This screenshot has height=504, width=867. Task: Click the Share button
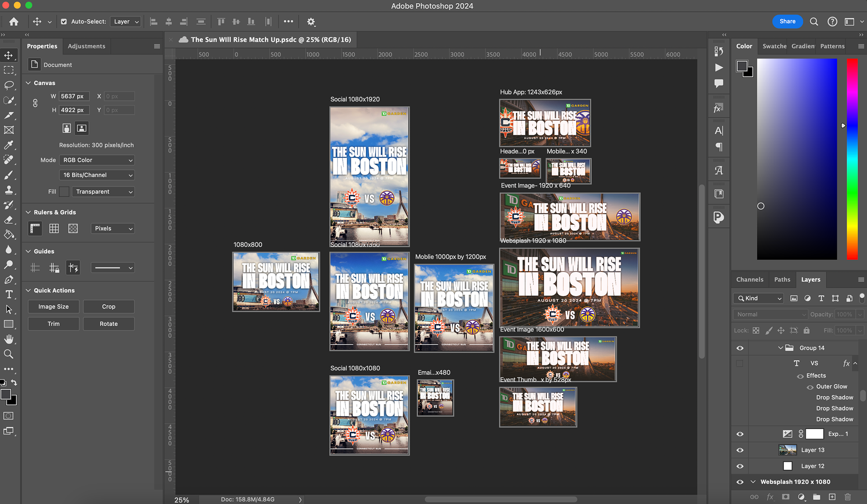coord(787,21)
